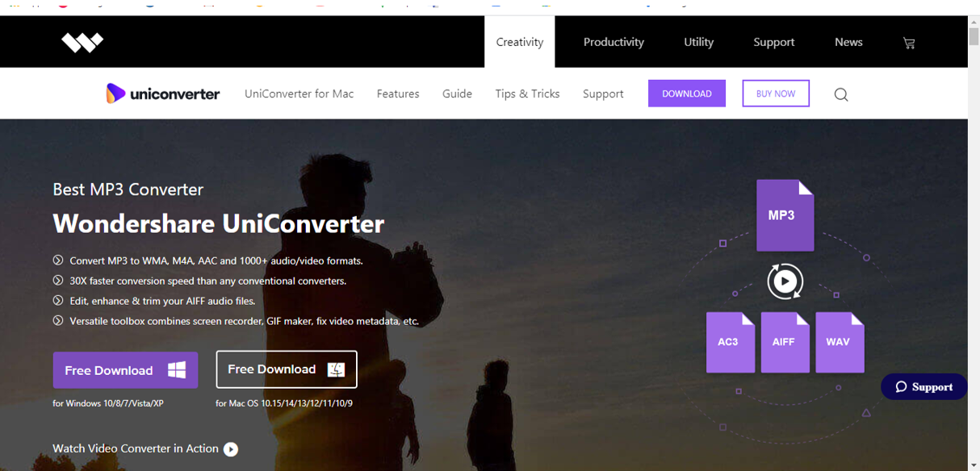The width and height of the screenshot is (980, 471).
Task: Open the Support chat bubble
Action: coord(924,387)
